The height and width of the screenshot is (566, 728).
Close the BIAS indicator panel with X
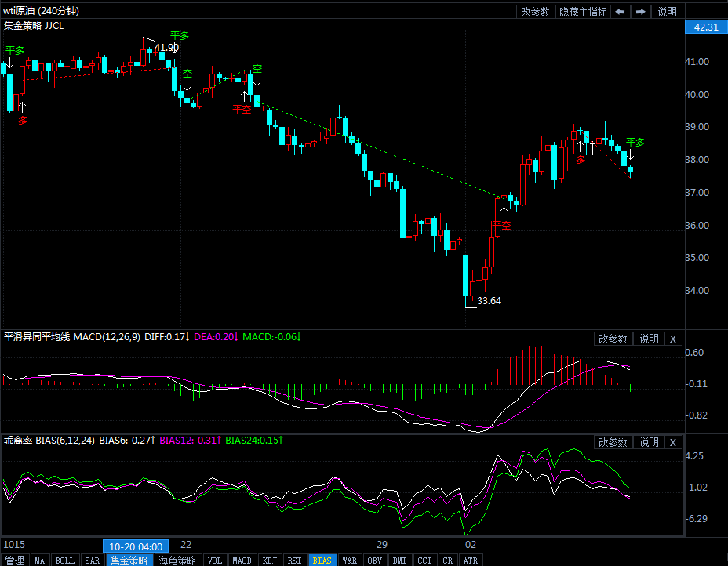(673, 442)
